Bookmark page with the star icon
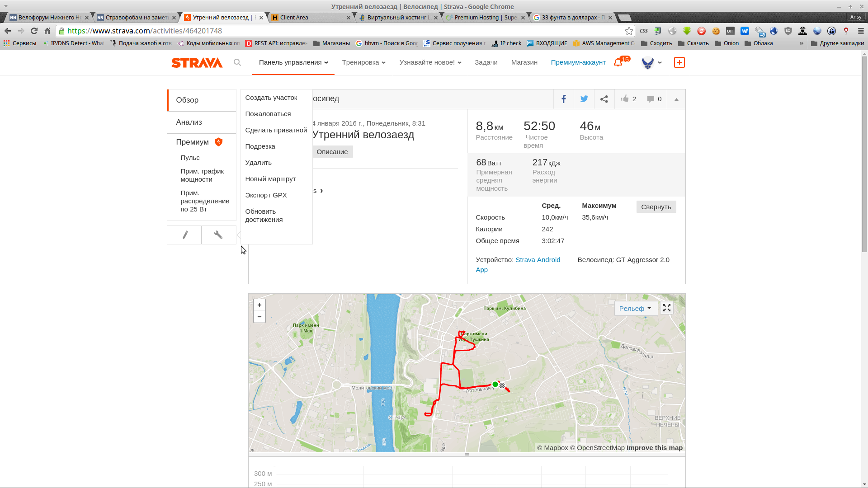868x488 pixels. (629, 31)
